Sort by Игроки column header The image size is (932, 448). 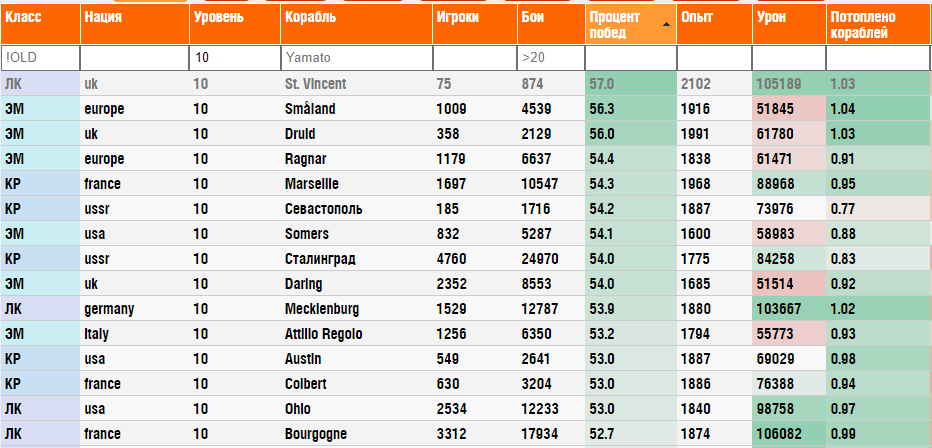[474, 24]
